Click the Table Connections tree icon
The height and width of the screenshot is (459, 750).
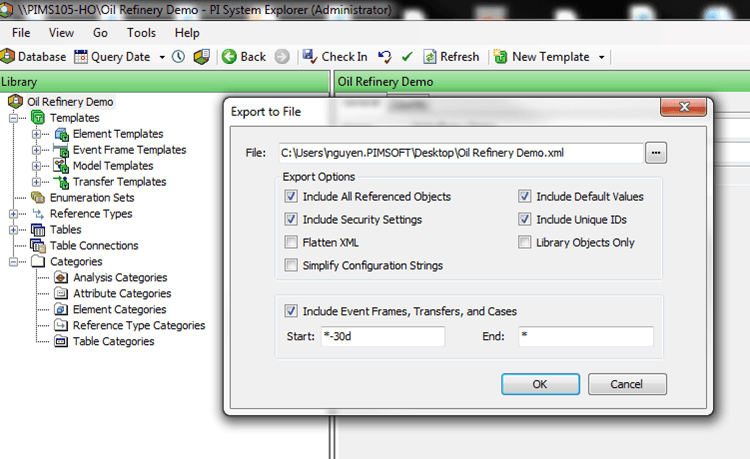point(38,246)
